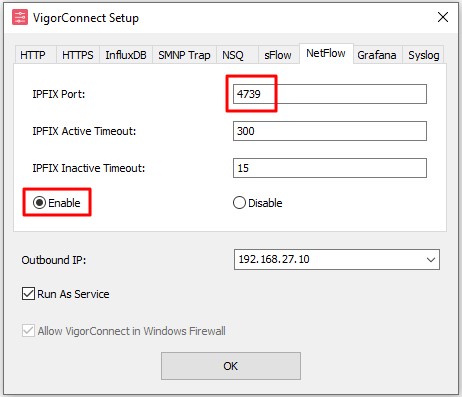Switch to the sFlow tab

click(279, 55)
